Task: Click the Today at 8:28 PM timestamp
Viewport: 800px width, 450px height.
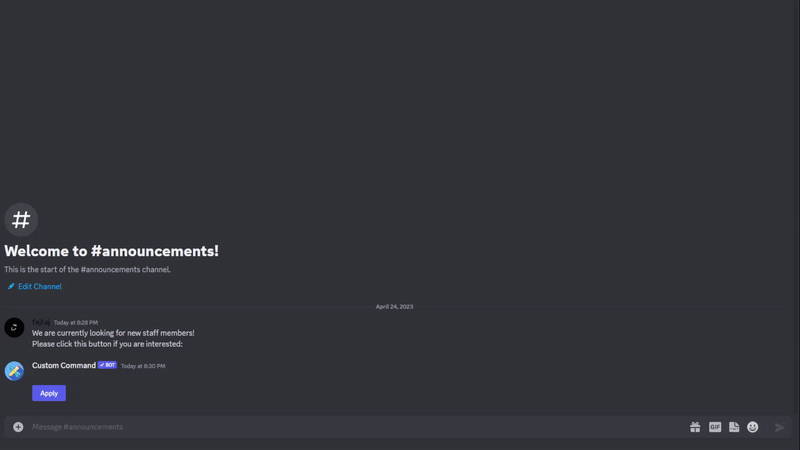Action: click(x=76, y=322)
